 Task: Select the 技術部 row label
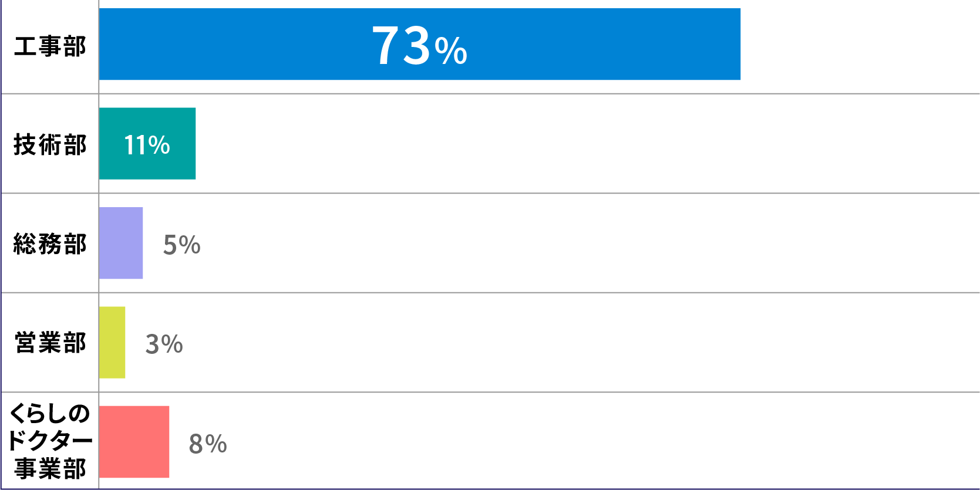click(x=50, y=145)
